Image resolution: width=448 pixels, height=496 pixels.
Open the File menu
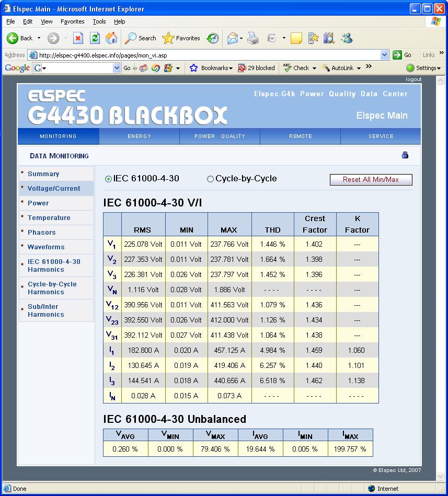coord(10,21)
